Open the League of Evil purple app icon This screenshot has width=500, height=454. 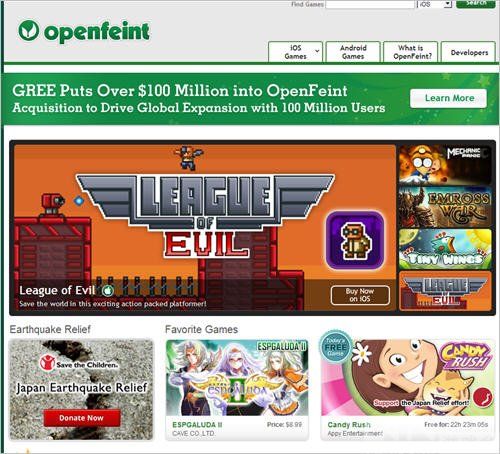click(x=355, y=240)
